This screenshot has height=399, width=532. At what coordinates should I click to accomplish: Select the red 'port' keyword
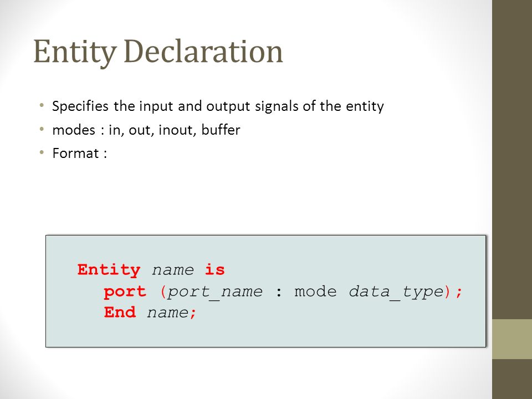(125, 292)
